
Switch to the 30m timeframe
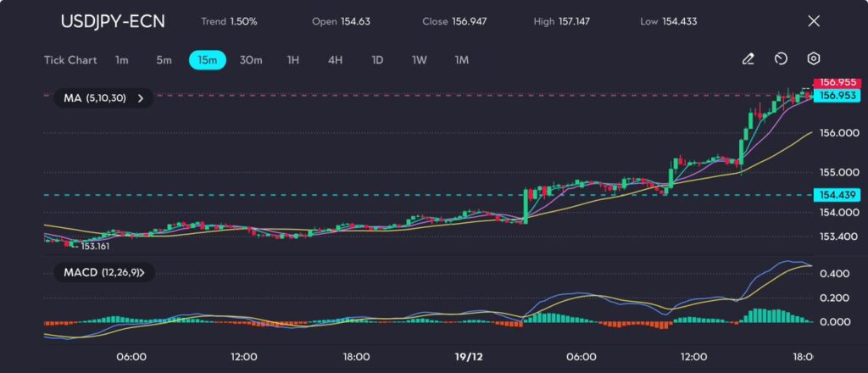pos(251,60)
